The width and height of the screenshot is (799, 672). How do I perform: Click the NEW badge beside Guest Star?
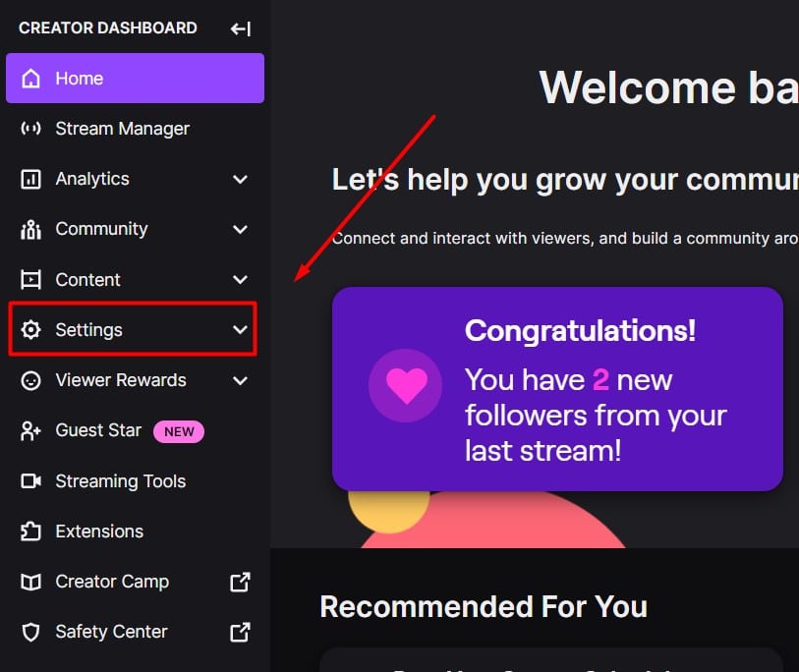coord(179,430)
